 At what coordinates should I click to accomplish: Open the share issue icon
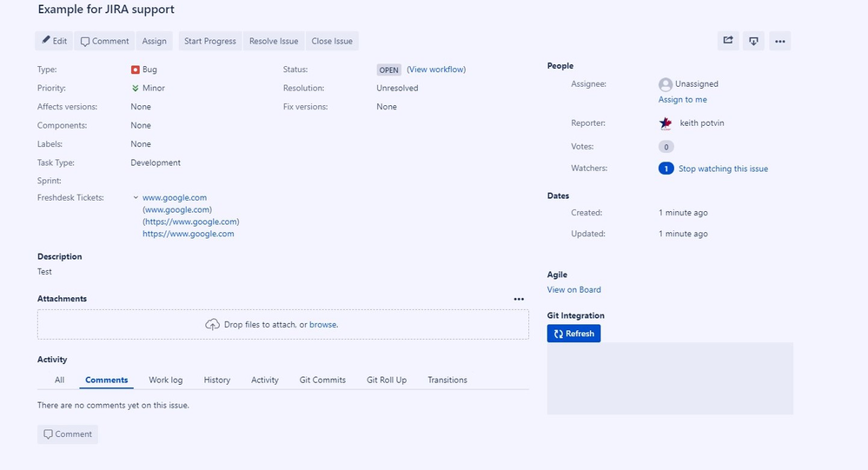[728, 41]
